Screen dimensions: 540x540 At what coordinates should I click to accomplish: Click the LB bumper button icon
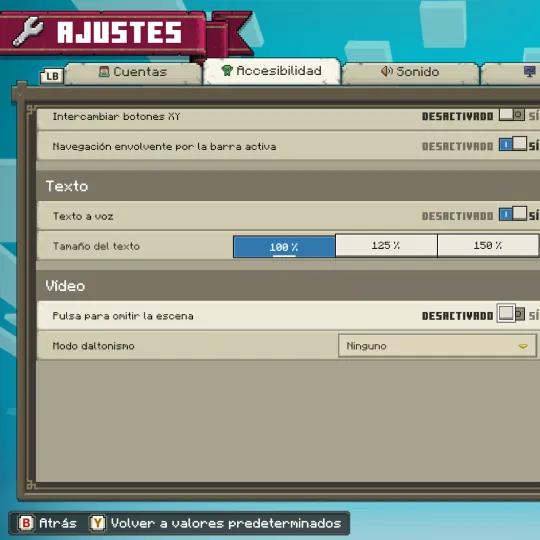[x=52, y=76]
